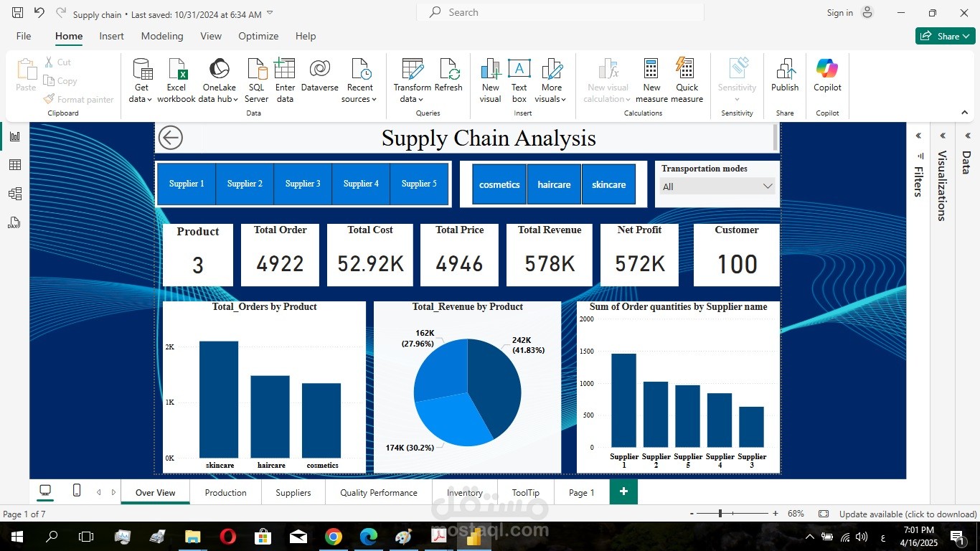This screenshot has height=551, width=980.
Task: Open the File menu
Action: 24,36
